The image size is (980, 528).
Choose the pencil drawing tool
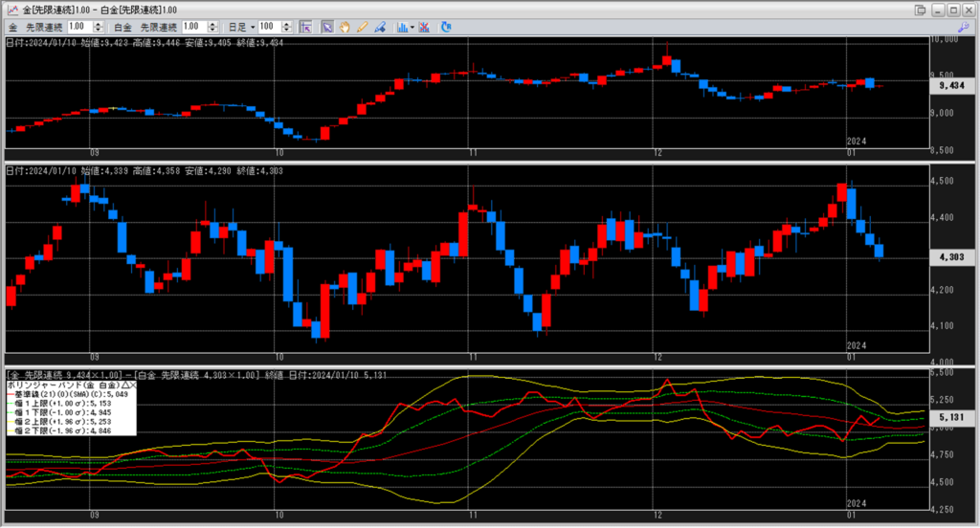pyautogui.click(x=362, y=27)
